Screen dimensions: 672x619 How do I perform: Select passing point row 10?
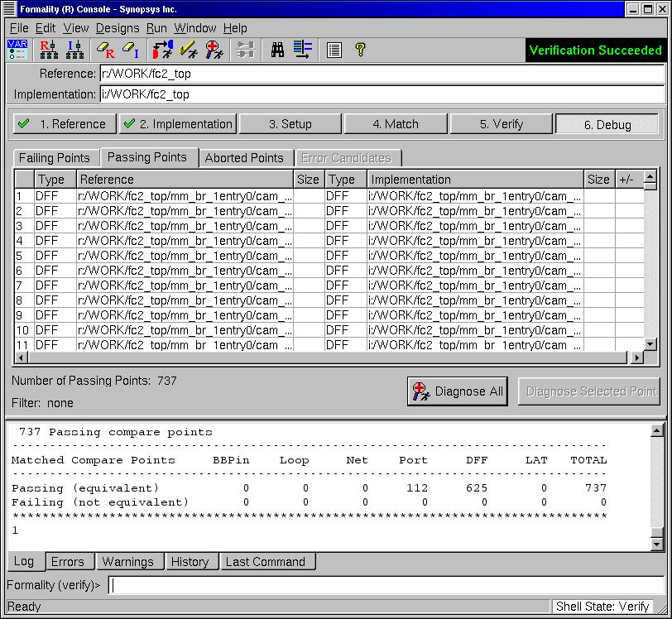329,330
